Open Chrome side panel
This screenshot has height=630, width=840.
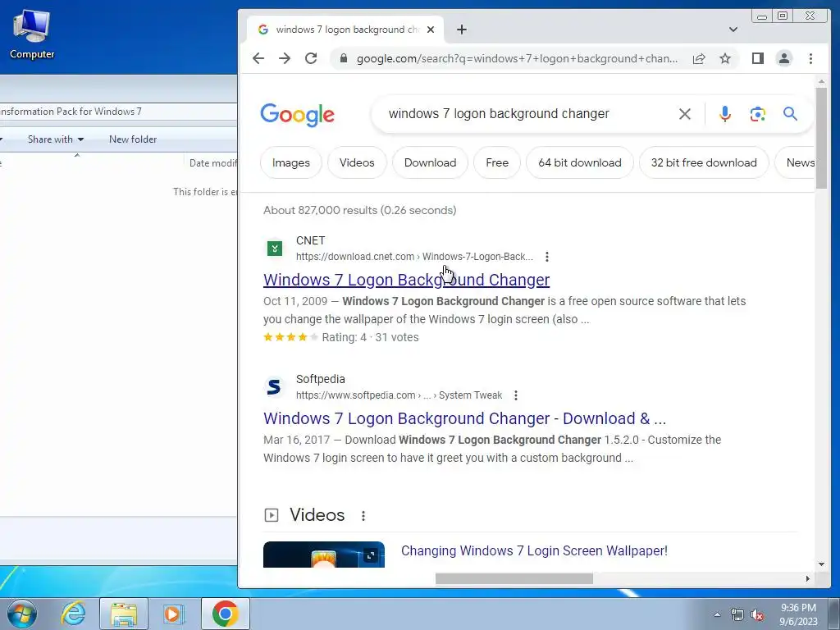(757, 58)
